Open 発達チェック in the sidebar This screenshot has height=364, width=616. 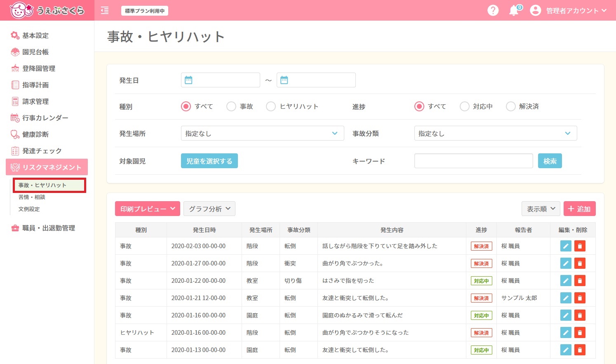[36, 151]
